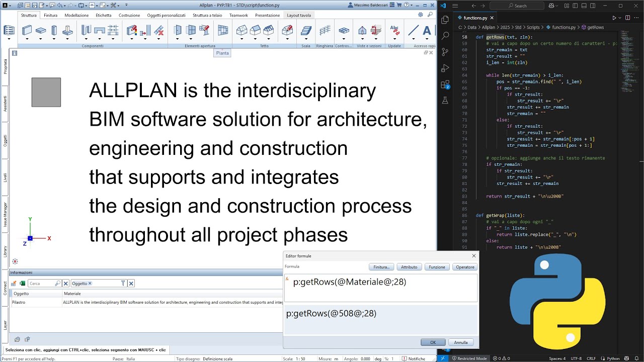
Task: Open Source Control view in VS Code
Action: [x=445, y=52]
